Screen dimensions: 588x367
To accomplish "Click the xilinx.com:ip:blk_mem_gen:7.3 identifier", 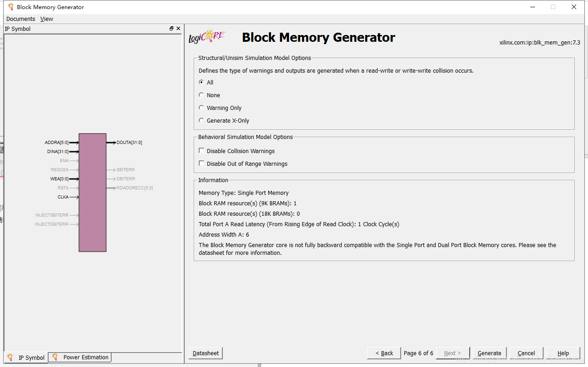I will tap(539, 43).
